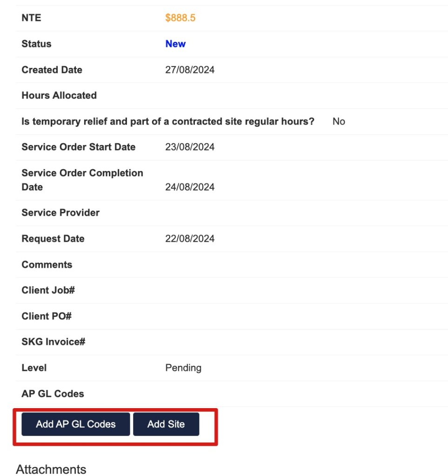This screenshot has height=476, width=448.
Task: Click the Pending level value
Action: coord(183,368)
